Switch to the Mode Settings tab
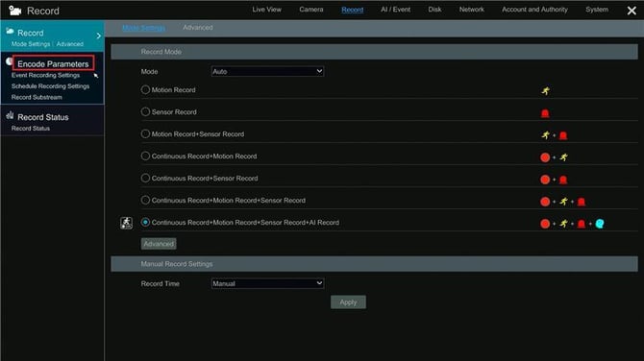The height and width of the screenshot is (361, 644). (x=144, y=28)
